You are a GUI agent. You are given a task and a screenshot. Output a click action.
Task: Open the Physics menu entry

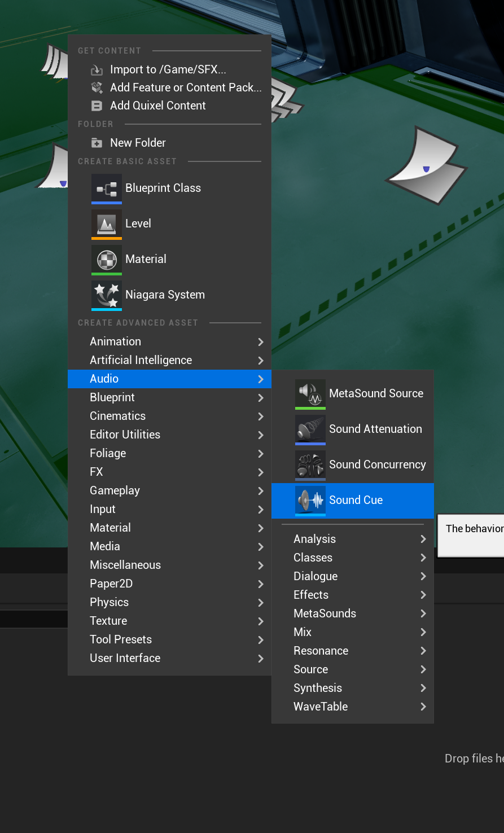(x=169, y=602)
